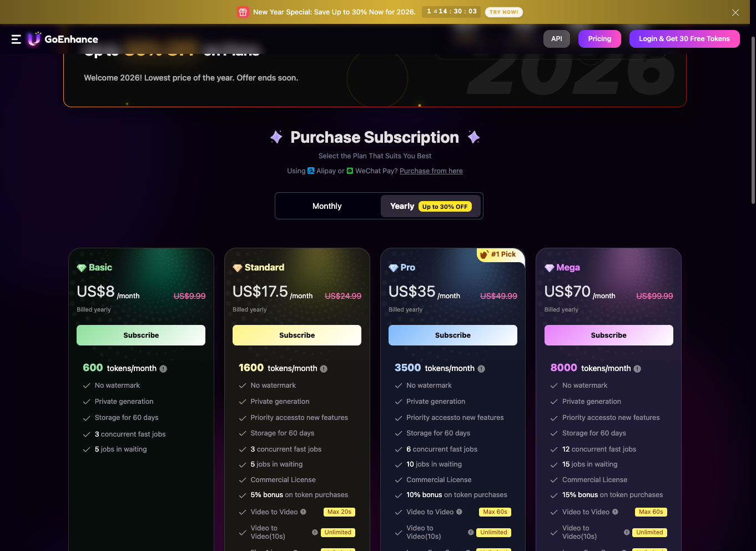Open the Pricing page tab
756x551 pixels.
coord(599,39)
